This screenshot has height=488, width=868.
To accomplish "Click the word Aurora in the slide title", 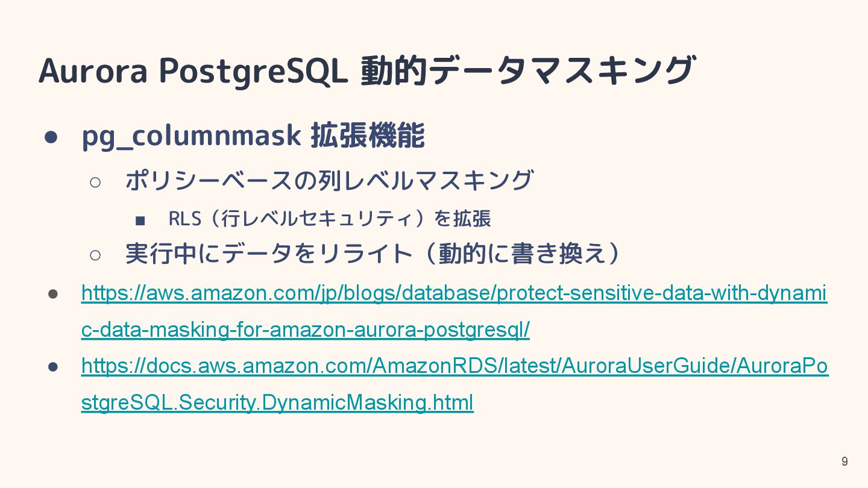I will (93, 70).
